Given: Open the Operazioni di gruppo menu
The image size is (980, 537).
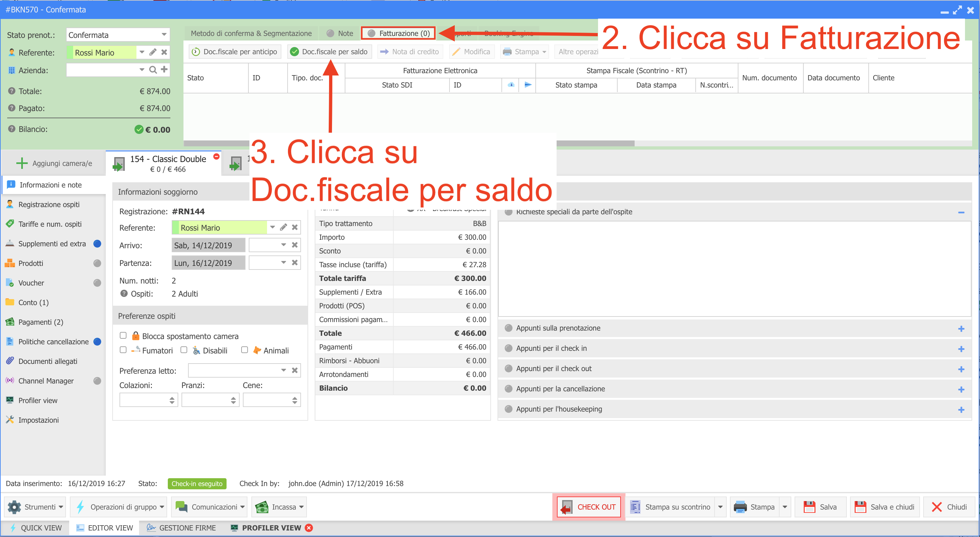Looking at the screenshot, I should pos(119,507).
